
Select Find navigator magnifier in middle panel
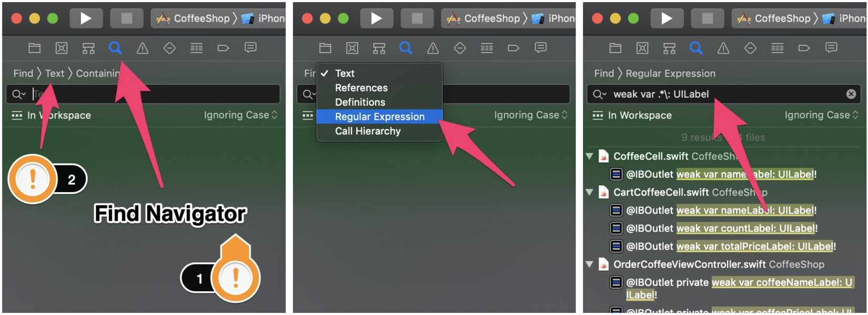(x=406, y=48)
